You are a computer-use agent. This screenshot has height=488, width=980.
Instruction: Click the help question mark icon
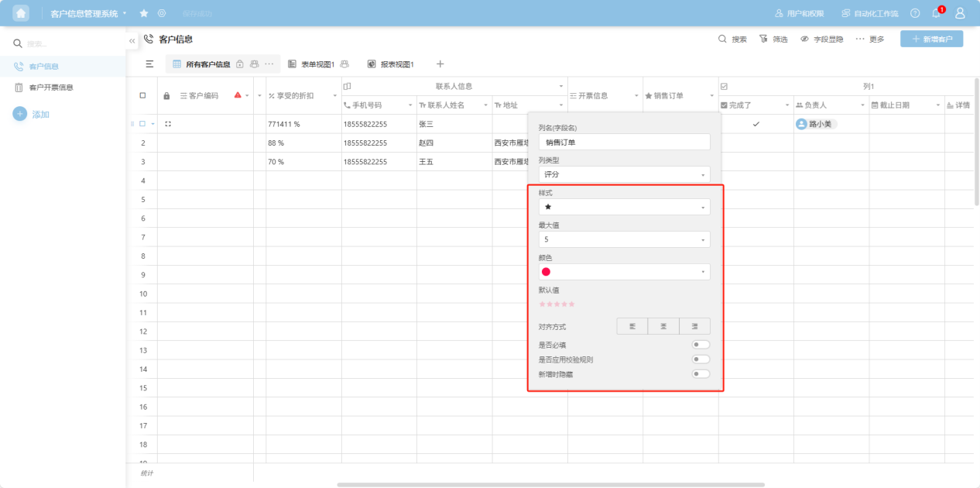[915, 13]
